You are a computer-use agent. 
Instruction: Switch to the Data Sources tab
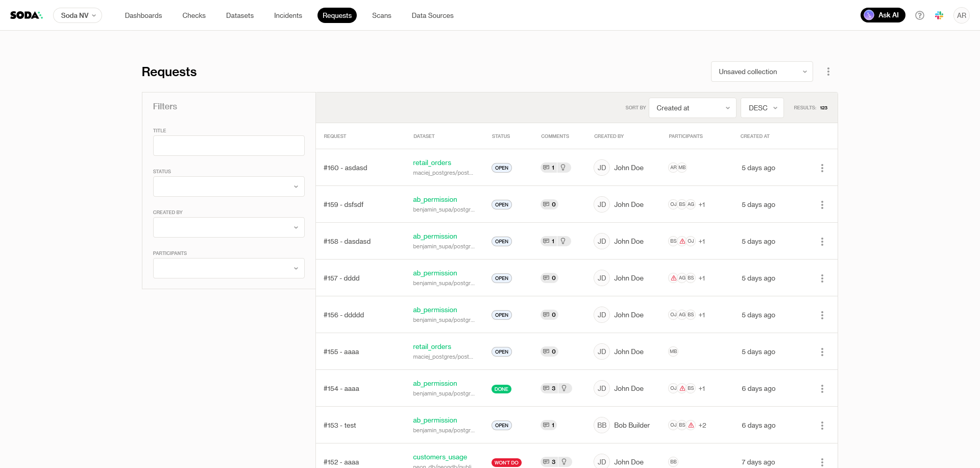pyautogui.click(x=432, y=15)
